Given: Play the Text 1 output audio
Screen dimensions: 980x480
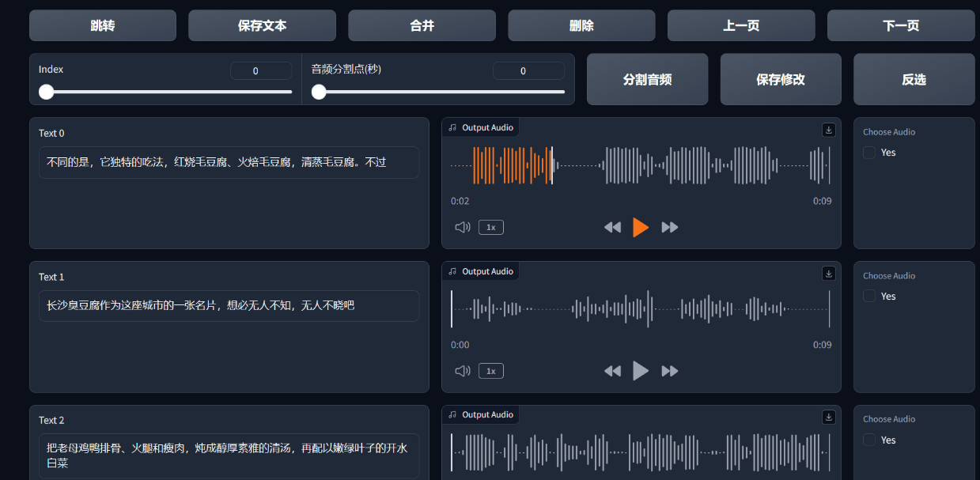Looking at the screenshot, I should pyautogui.click(x=641, y=370).
